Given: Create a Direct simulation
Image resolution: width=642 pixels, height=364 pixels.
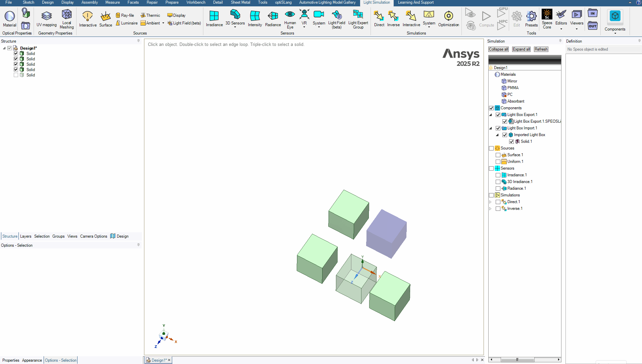Looking at the screenshot, I should click(379, 19).
